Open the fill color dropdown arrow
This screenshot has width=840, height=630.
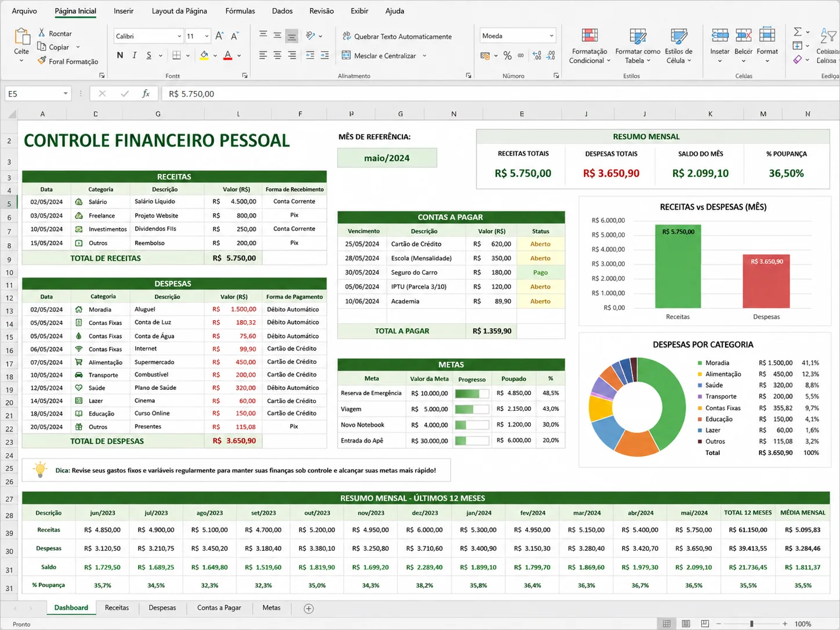point(215,56)
